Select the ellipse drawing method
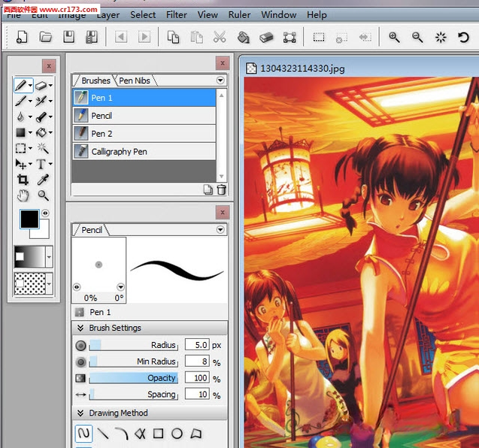 click(x=177, y=433)
